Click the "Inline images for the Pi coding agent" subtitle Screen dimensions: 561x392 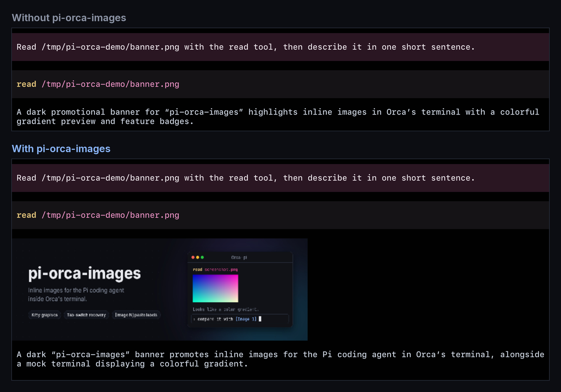click(76, 294)
